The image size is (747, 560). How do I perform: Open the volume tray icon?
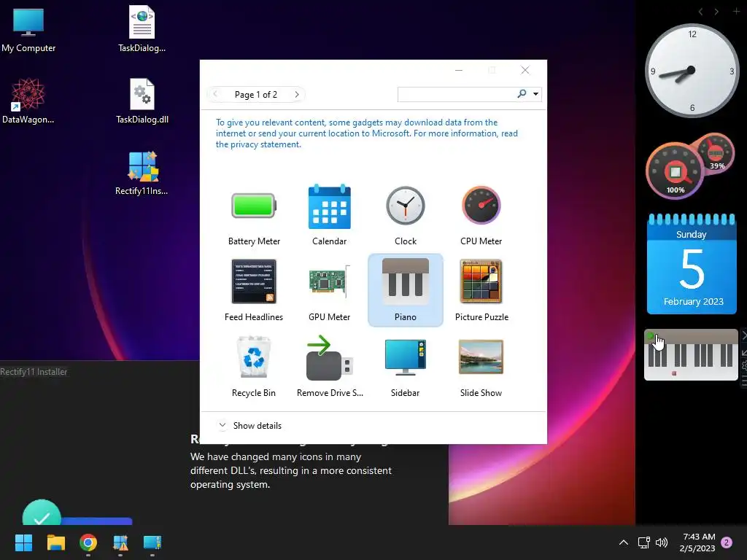662,542
